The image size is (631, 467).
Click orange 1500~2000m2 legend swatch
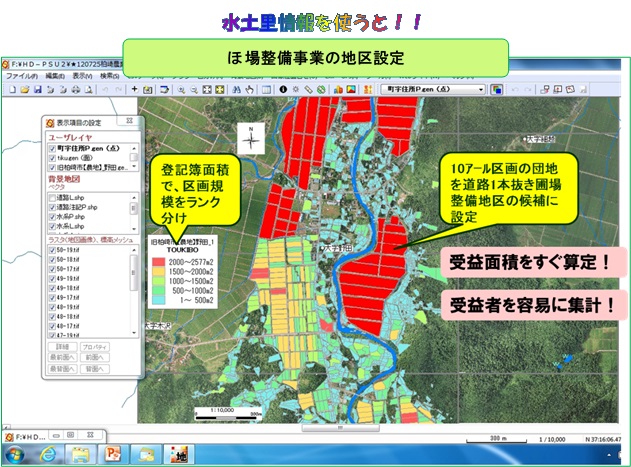(x=159, y=271)
